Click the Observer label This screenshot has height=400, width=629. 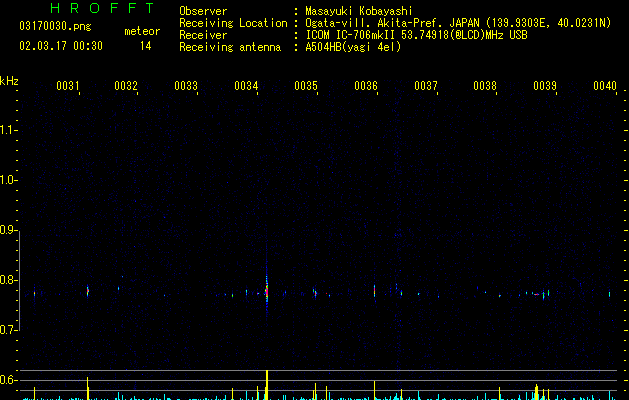pyautogui.click(x=203, y=11)
